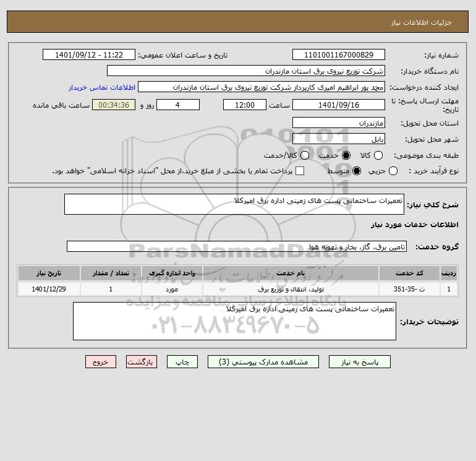Click the announcement date field 1401/09/12 - 11:22
This screenshot has height=461, width=476.
point(89,54)
